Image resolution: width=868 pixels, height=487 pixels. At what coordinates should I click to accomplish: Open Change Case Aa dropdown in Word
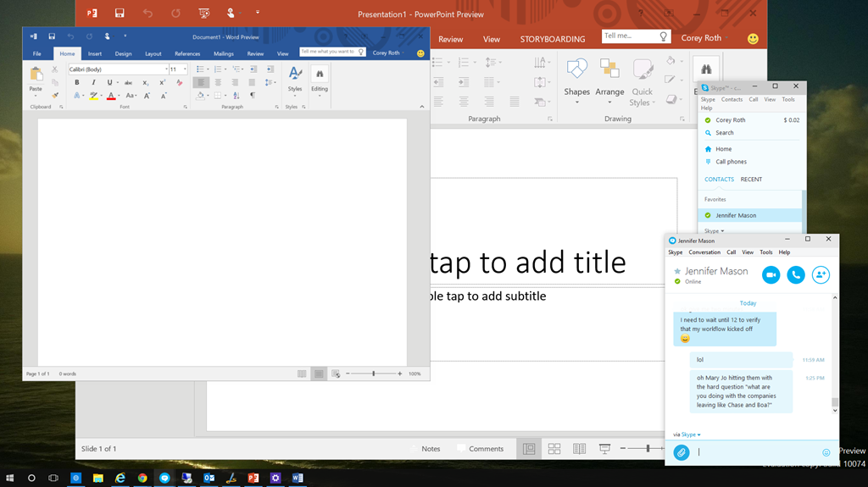pos(131,96)
